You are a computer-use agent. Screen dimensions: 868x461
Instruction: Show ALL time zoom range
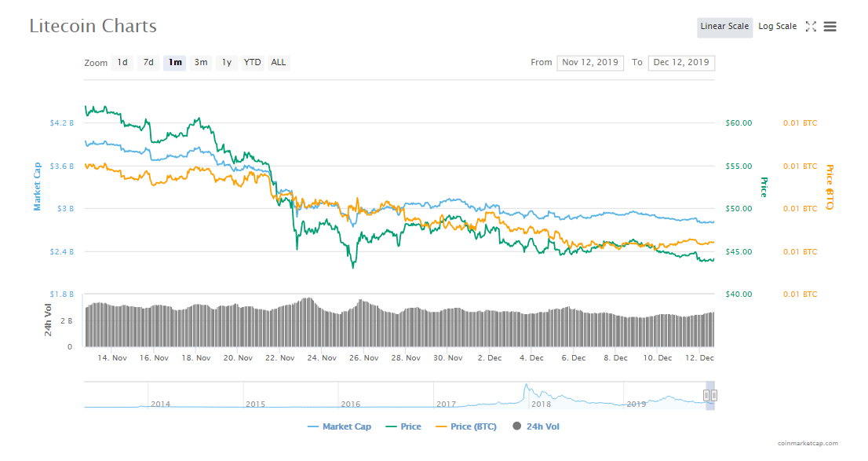click(x=279, y=63)
